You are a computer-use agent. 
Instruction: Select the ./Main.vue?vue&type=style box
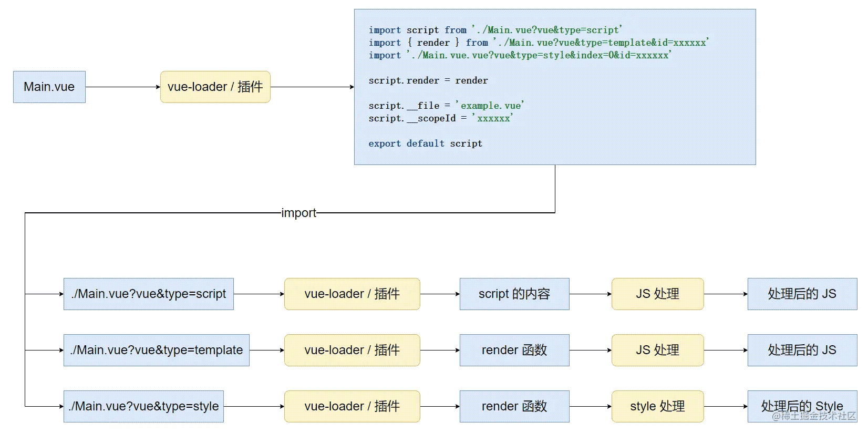[143, 406]
